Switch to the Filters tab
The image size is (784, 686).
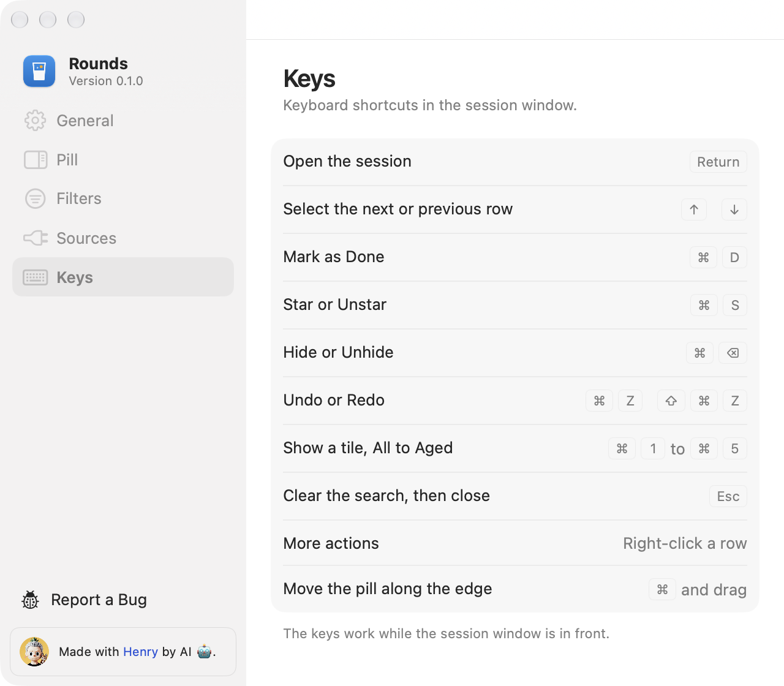pos(123,198)
